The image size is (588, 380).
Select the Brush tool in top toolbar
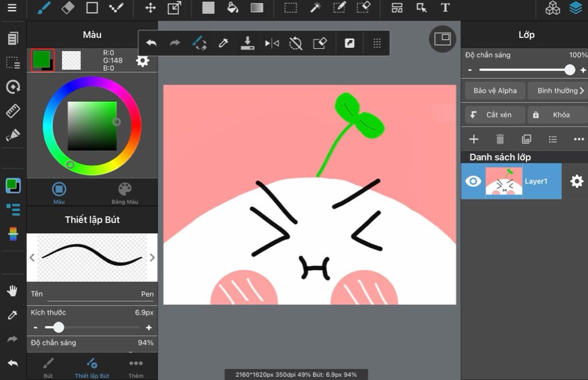pyautogui.click(x=44, y=8)
